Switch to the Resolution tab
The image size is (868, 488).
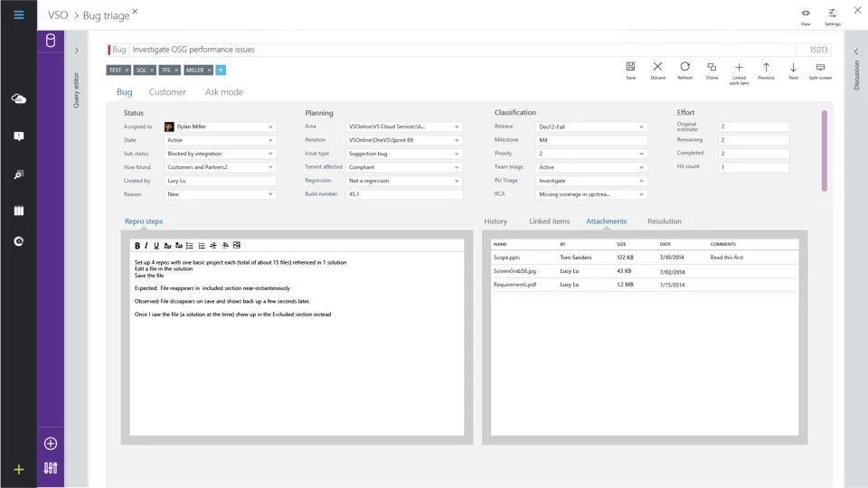pos(665,221)
